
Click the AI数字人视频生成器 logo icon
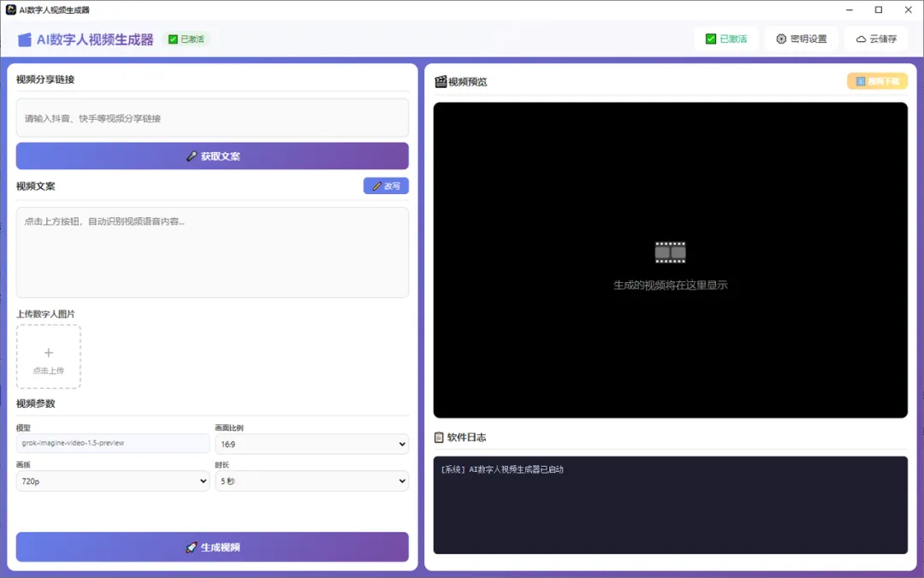tap(24, 39)
